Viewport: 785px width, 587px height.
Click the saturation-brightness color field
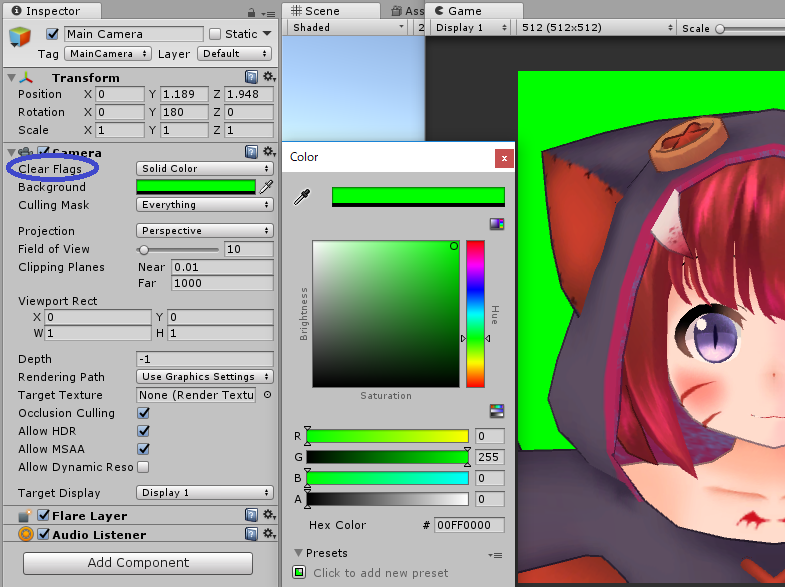pos(386,314)
